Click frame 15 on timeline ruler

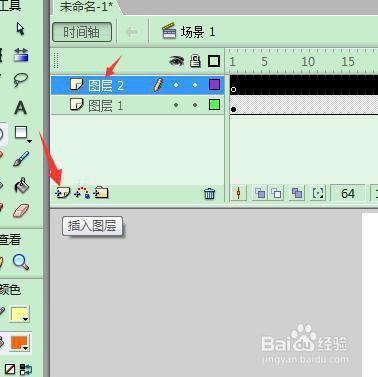coord(348,62)
